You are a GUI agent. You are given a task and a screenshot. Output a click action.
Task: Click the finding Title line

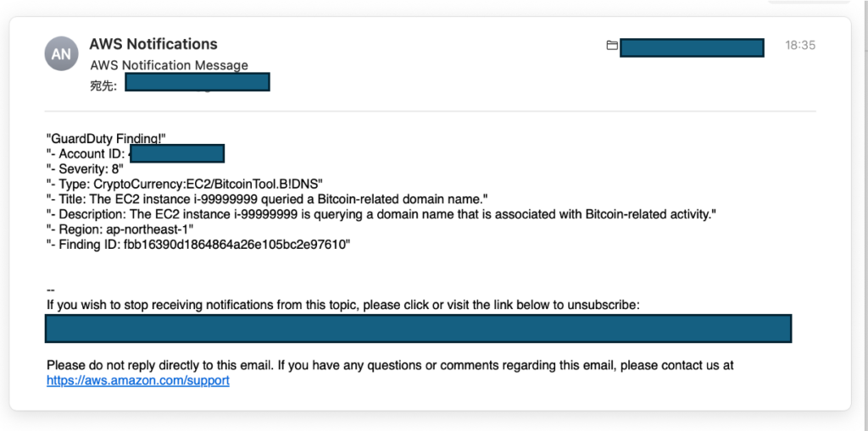[x=261, y=199]
